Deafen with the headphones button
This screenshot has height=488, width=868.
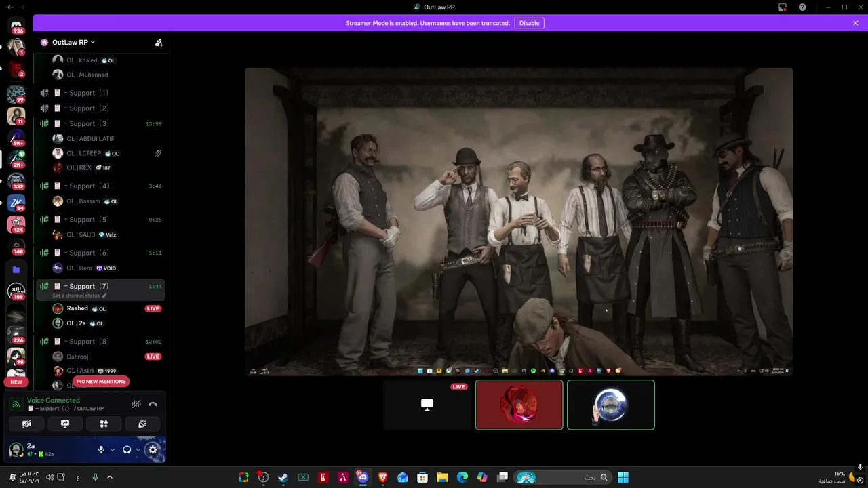coord(127,449)
